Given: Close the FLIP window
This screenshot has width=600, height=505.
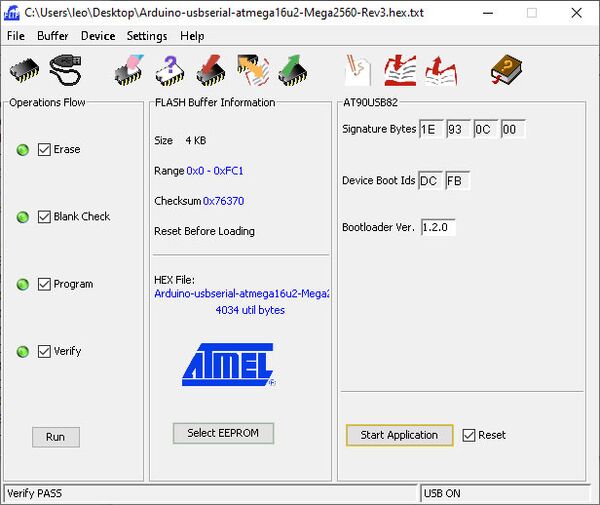Looking at the screenshot, I should pyautogui.click(x=576, y=13).
